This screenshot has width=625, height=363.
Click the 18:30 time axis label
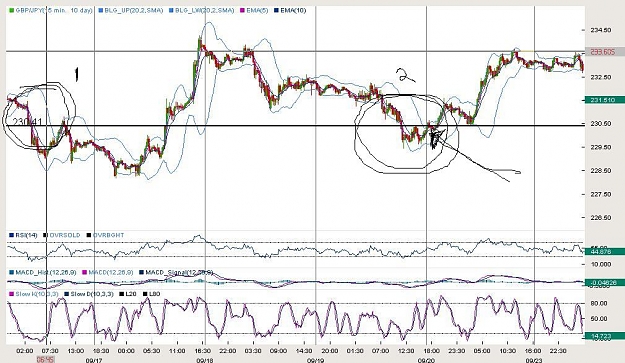(101, 351)
